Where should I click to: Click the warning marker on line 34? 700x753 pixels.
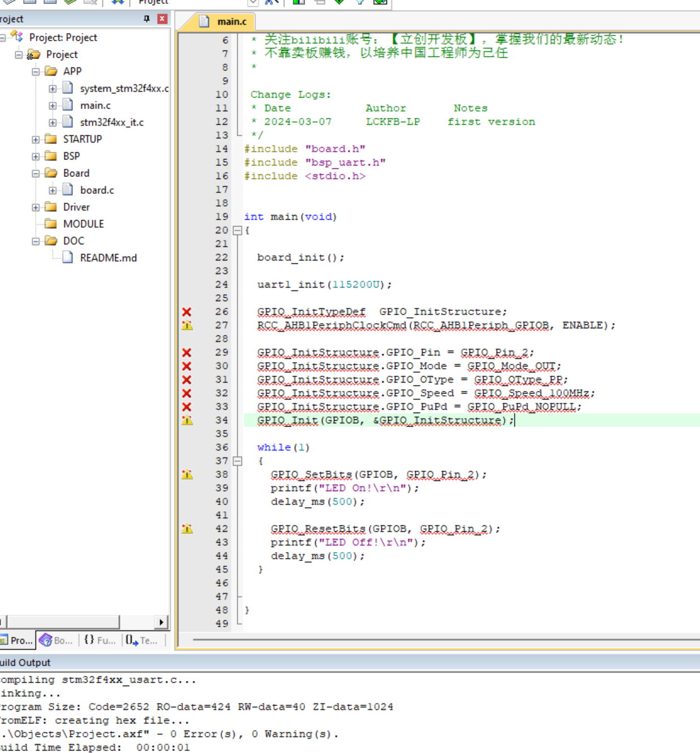(186, 420)
